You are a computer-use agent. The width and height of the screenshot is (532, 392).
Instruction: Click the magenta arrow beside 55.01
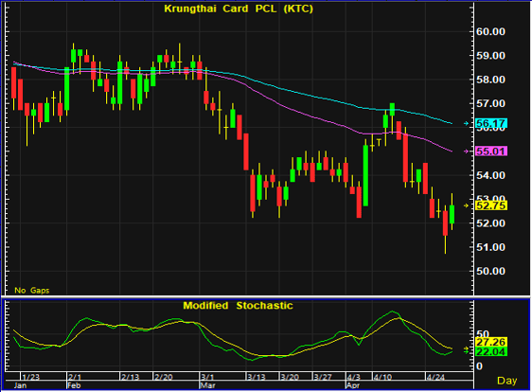point(467,151)
